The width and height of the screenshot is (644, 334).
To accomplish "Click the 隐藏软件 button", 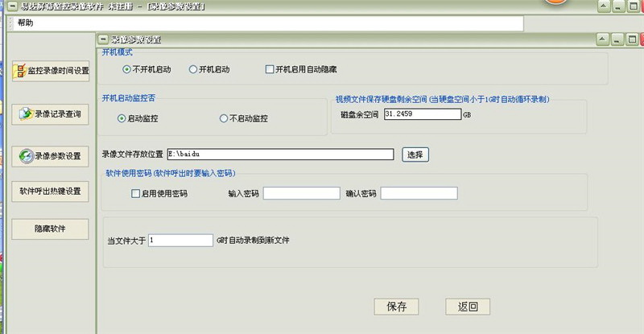I will click(50, 229).
